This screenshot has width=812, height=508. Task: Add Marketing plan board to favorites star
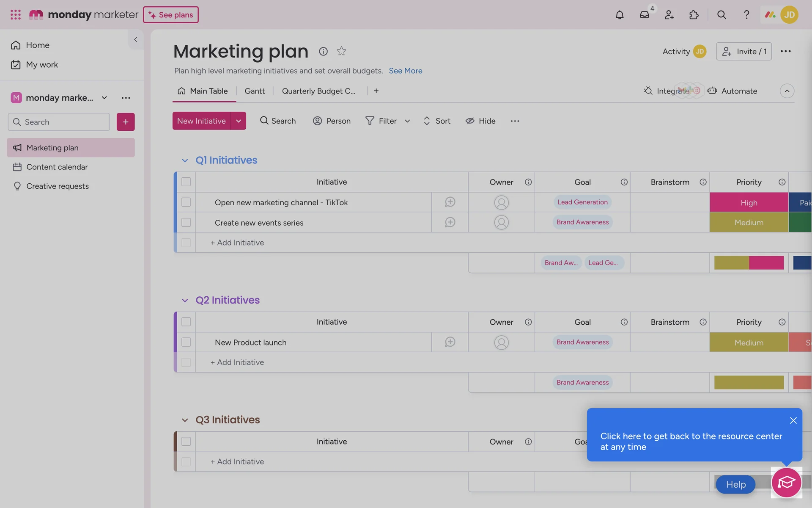coord(341,51)
